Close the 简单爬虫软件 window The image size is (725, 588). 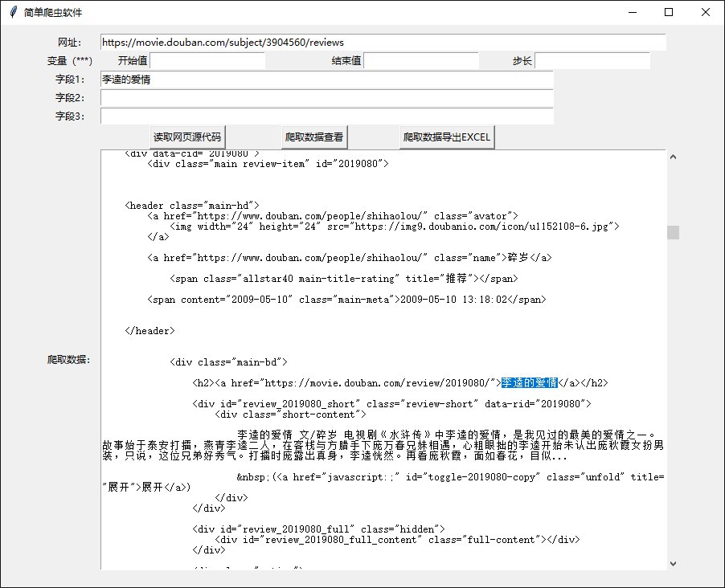pos(706,13)
